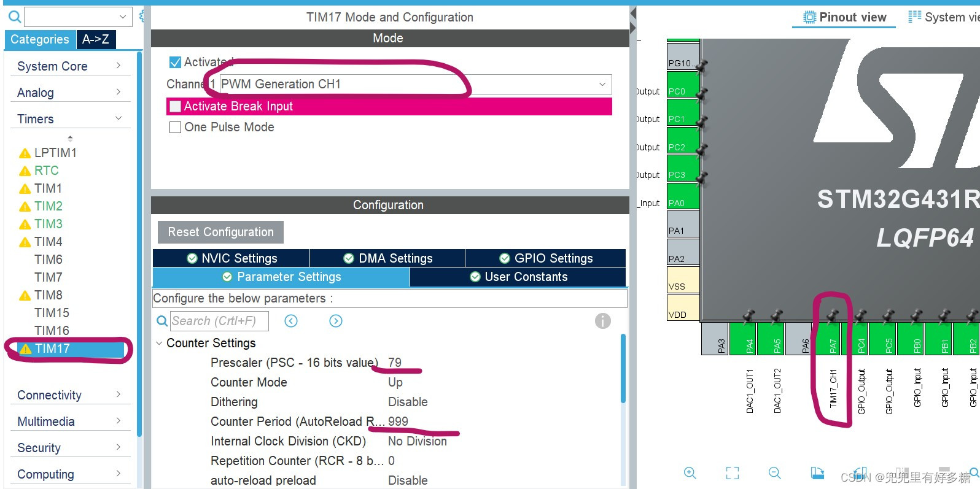Enable the Activate Break Input checkbox

pyautogui.click(x=175, y=106)
